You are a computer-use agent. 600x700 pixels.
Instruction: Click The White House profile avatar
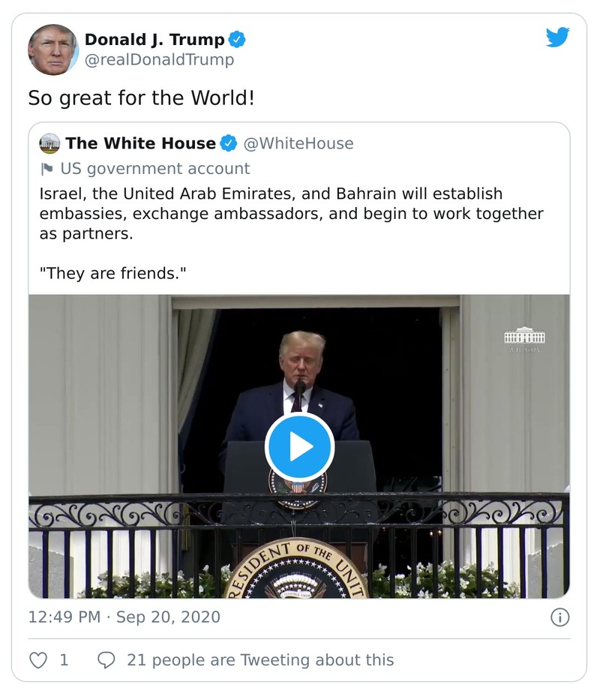[x=48, y=143]
